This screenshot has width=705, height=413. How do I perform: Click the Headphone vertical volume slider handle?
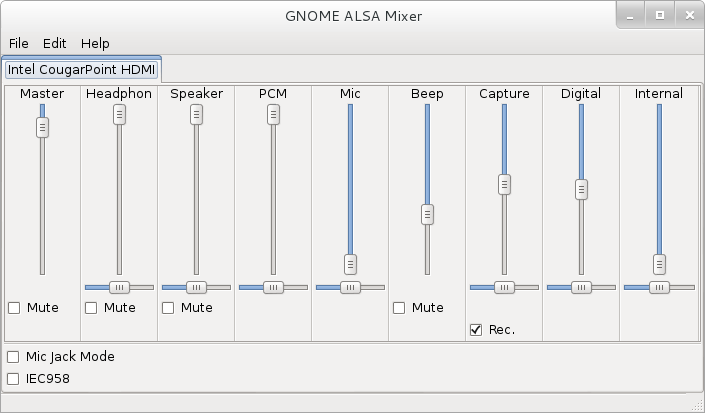click(119, 115)
